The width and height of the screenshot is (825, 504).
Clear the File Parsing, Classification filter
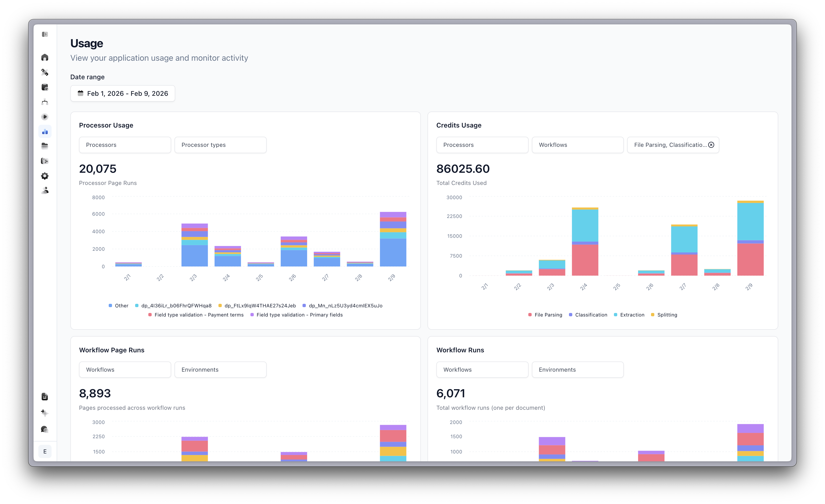pyautogui.click(x=711, y=145)
